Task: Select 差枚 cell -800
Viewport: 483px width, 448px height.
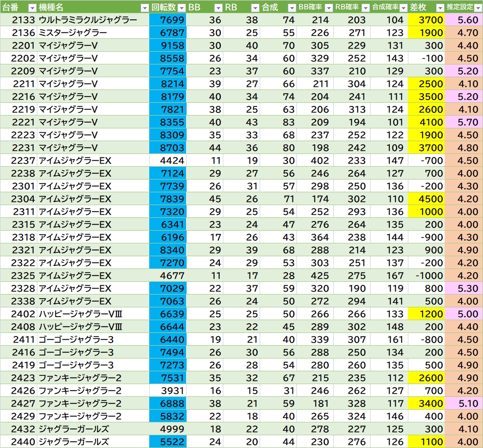Action: click(426, 340)
